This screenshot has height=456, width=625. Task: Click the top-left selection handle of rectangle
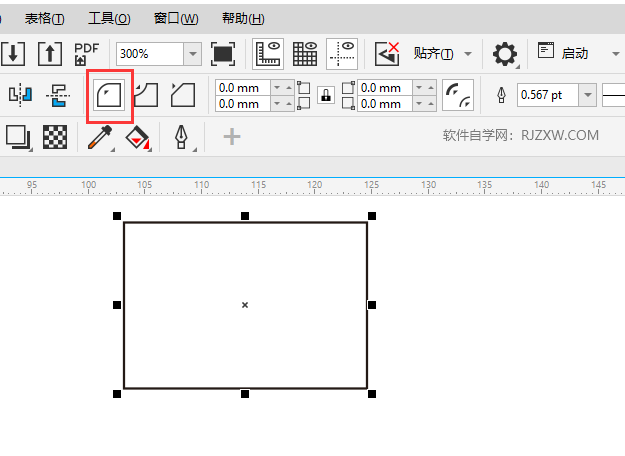[x=117, y=216]
